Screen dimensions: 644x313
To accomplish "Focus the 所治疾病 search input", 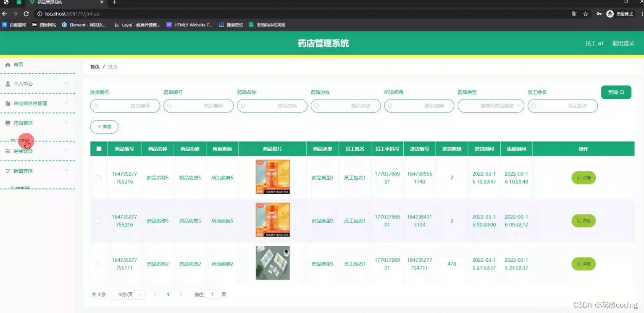I will tap(419, 106).
